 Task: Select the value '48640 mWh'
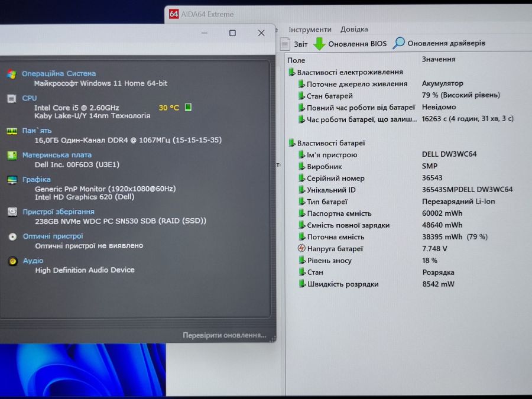[442, 225]
